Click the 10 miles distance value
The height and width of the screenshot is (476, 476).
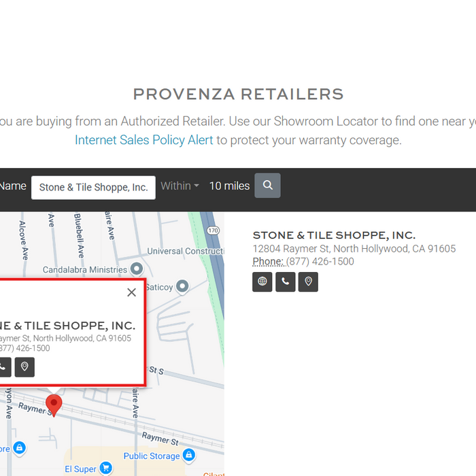[229, 186]
